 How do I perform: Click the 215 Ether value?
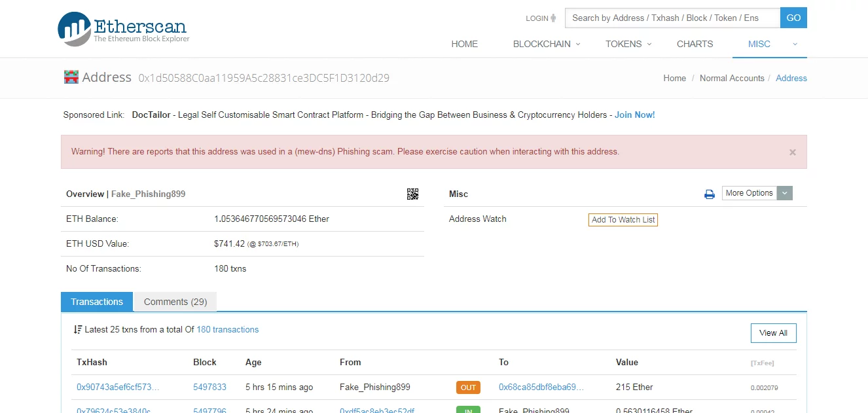click(x=634, y=387)
